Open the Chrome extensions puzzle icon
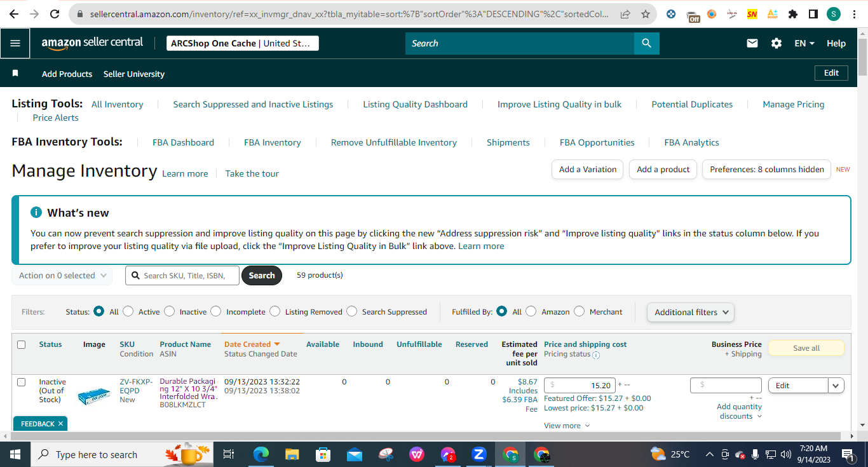 (793, 14)
